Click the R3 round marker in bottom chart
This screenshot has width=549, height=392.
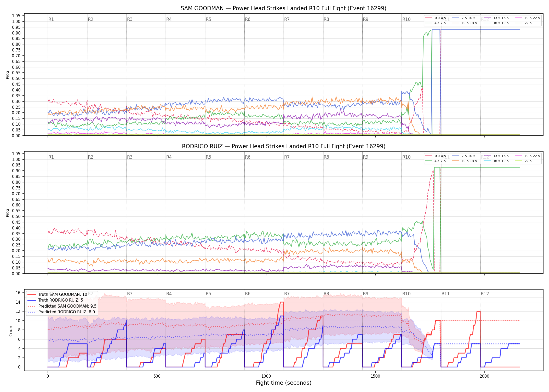coord(130,294)
